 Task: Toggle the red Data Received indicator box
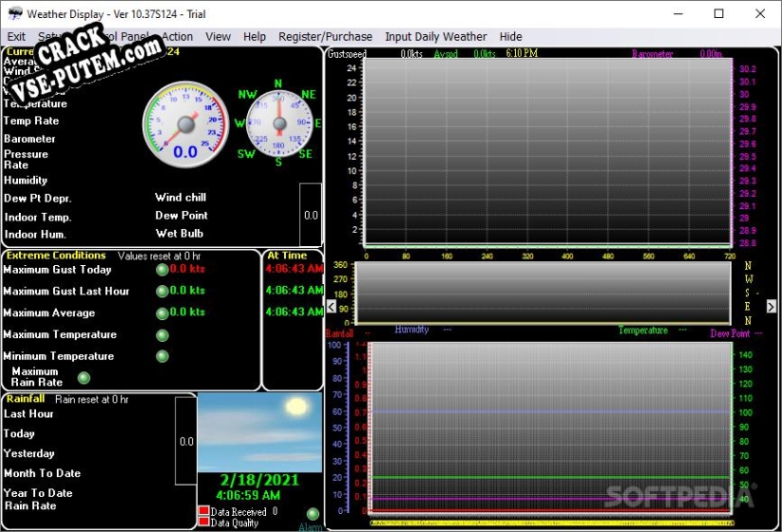point(203,510)
